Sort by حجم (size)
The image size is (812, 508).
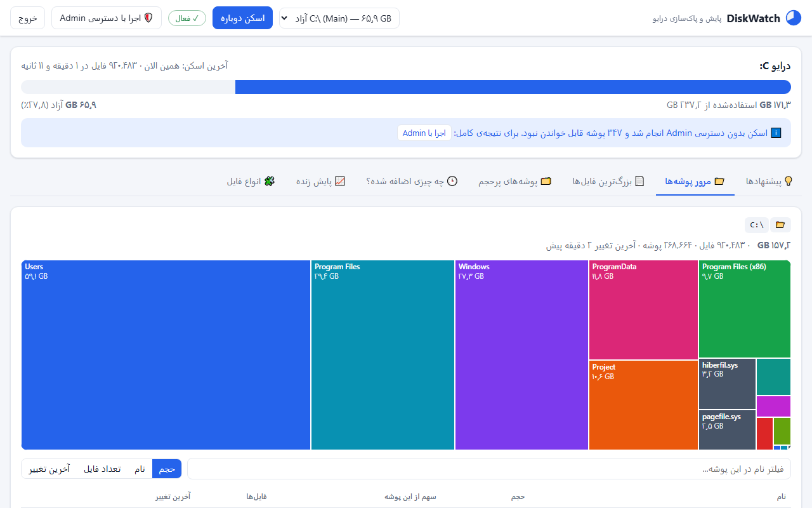[x=167, y=469]
